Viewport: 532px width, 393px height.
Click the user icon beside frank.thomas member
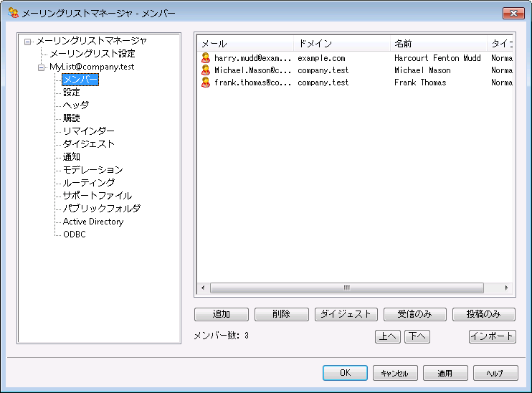206,82
